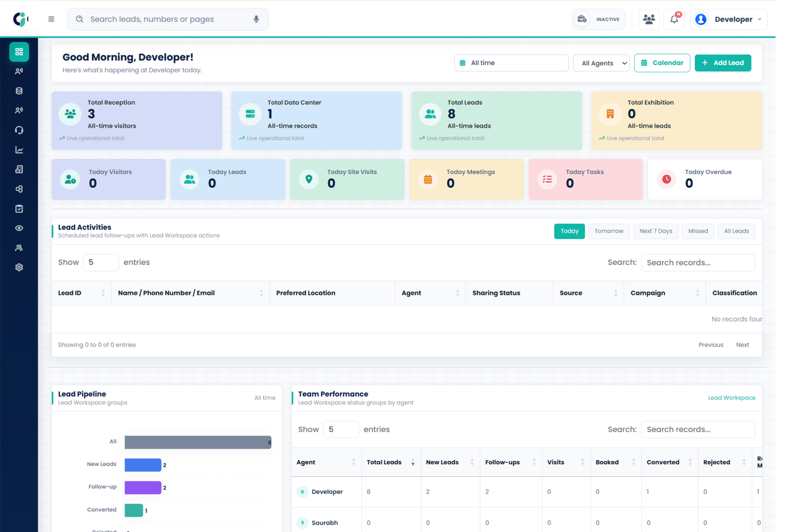The width and height of the screenshot is (787, 532).
Task: Sort by the Source column
Action: [588, 293]
